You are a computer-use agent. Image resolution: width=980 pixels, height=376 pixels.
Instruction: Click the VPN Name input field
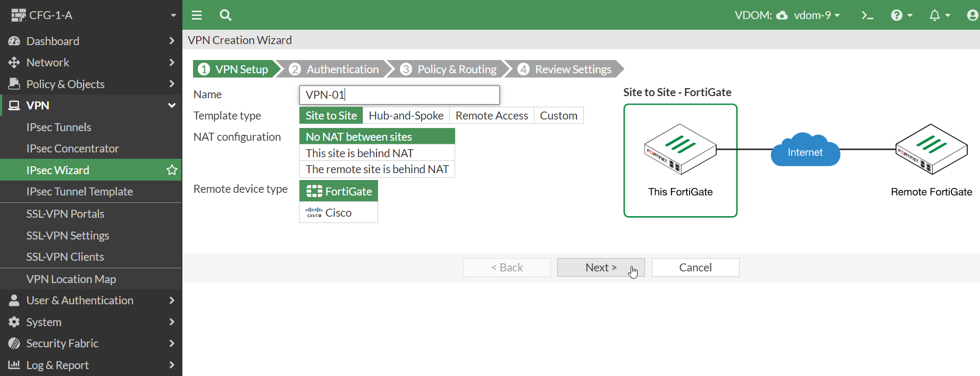pyautogui.click(x=399, y=95)
